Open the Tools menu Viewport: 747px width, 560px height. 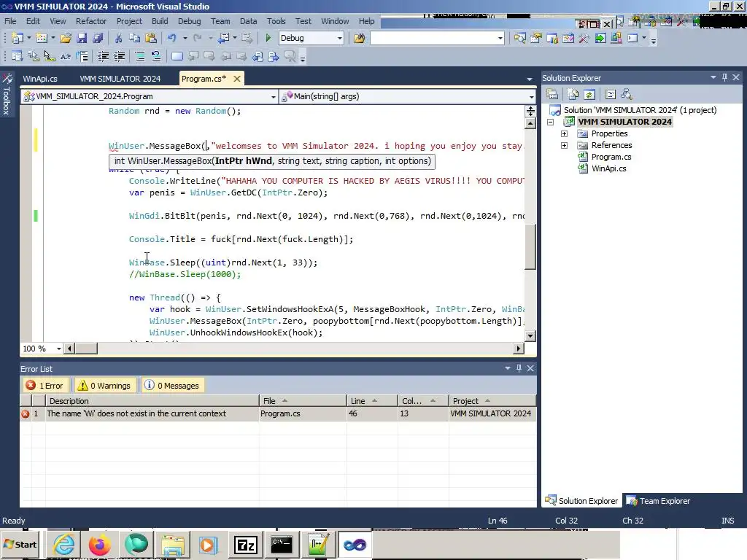(x=276, y=21)
